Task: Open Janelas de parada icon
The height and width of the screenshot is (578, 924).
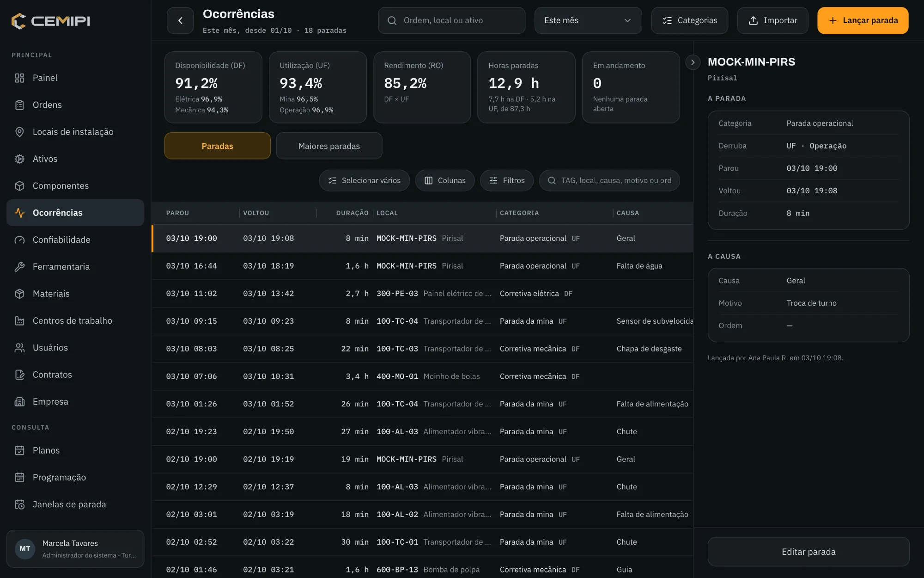Action: (x=19, y=504)
